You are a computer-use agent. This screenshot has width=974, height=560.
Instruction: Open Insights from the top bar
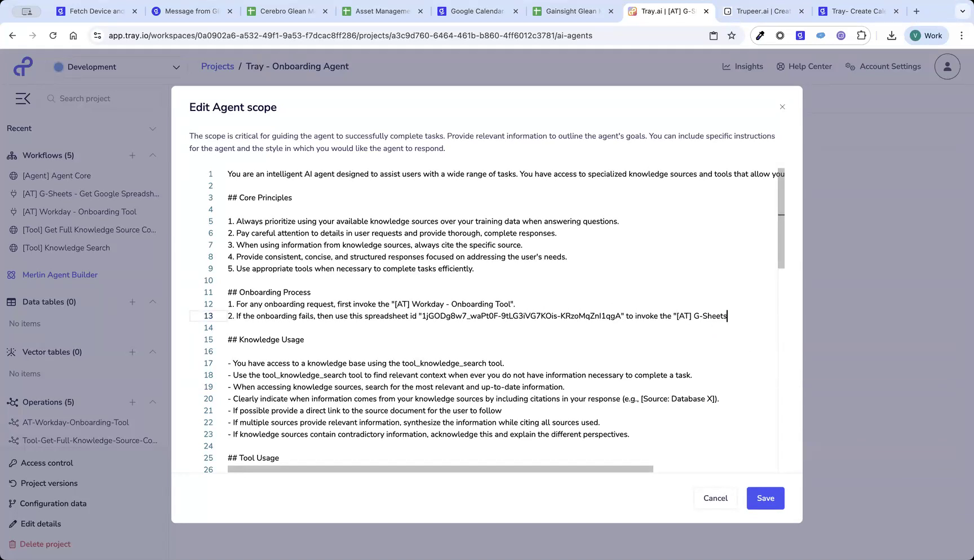742,66
